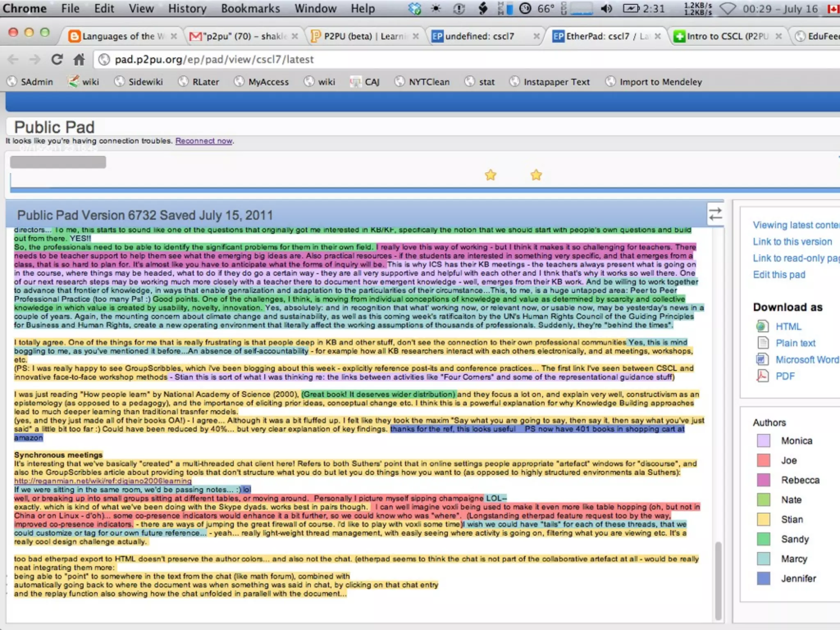Image resolution: width=840 pixels, height=630 pixels.
Task: Click the browser home icon
Action: [79, 60]
